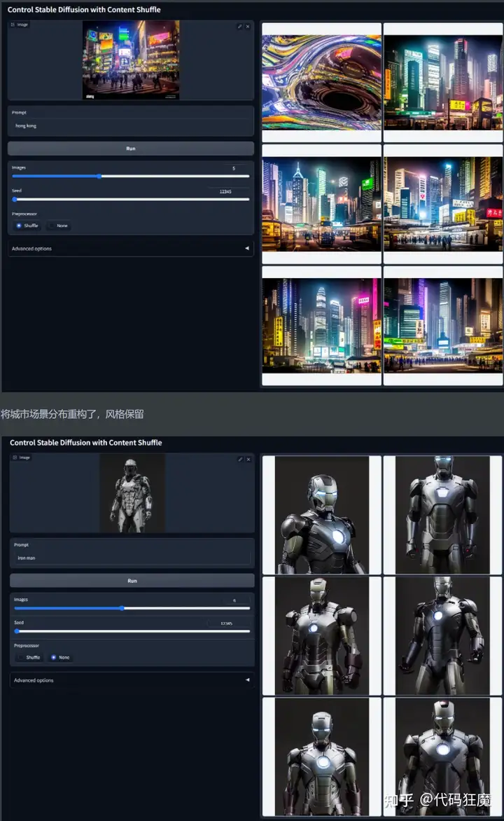Click the Images number box showing 6
The image size is (504, 821).
(x=234, y=600)
